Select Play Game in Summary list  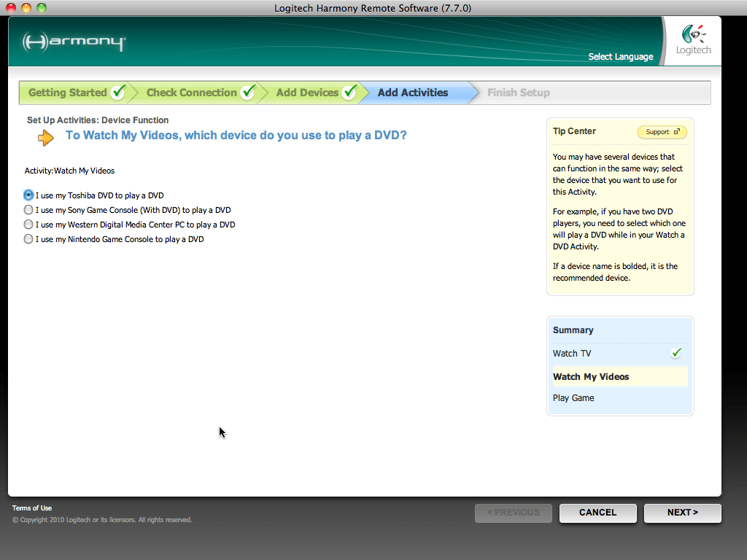(573, 398)
